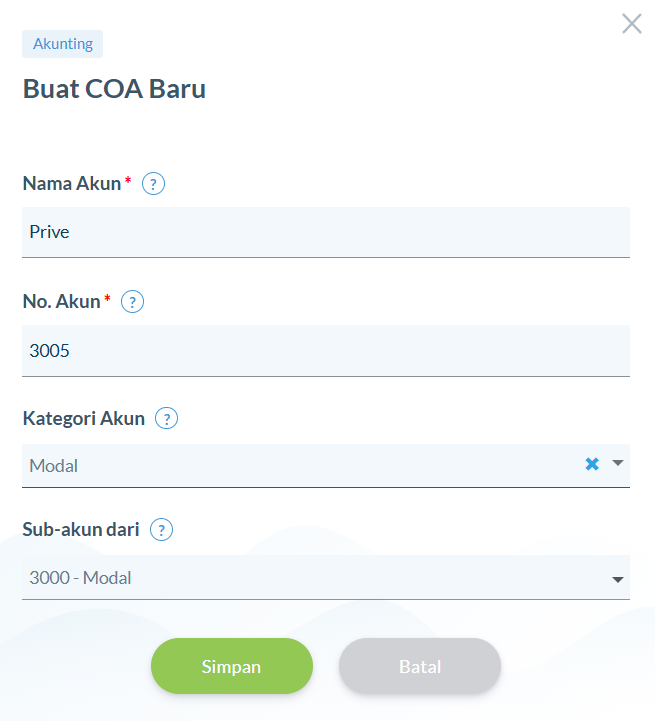Click the Sub-akun dari field label
Image resolution: width=655 pixels, height=721 pixels.
point(81,530)
